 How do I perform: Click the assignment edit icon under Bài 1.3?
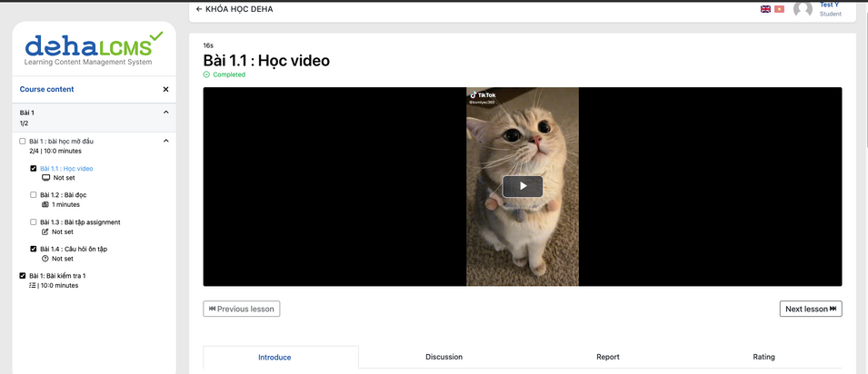46,231
